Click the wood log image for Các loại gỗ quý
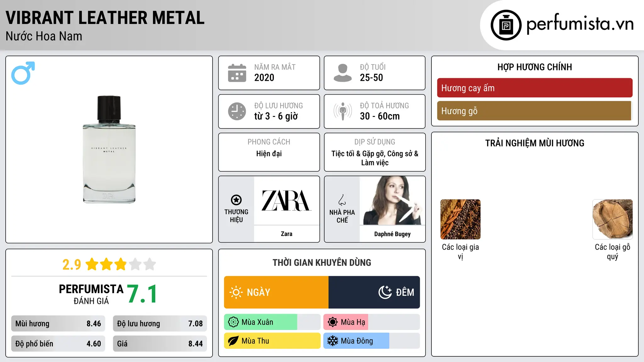644x362 pixels. [613, 219]
